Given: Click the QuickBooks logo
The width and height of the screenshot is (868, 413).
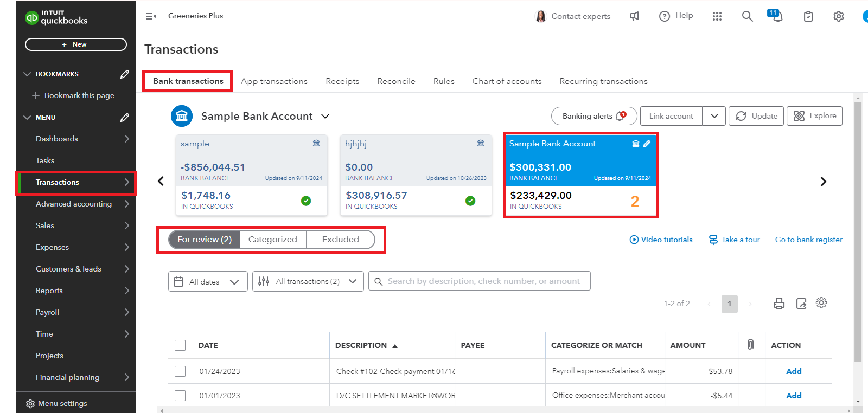Looking at the screenshot, I should [56, 17].
